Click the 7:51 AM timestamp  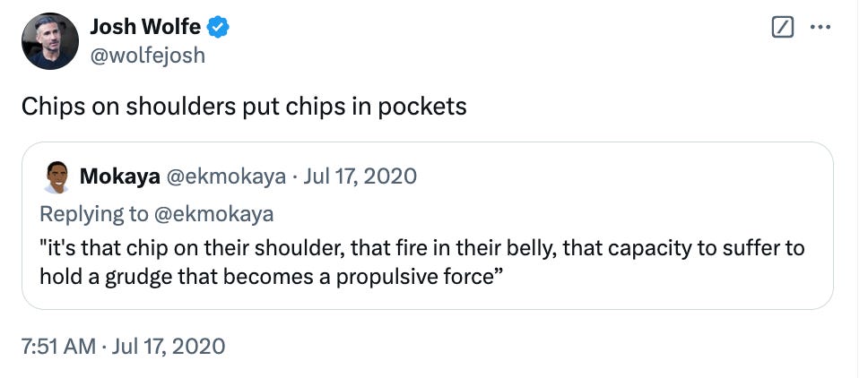coord(58,347)
